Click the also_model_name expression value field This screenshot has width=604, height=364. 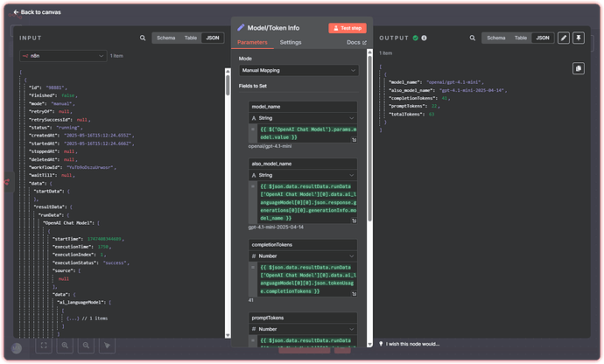coord(307,202)
